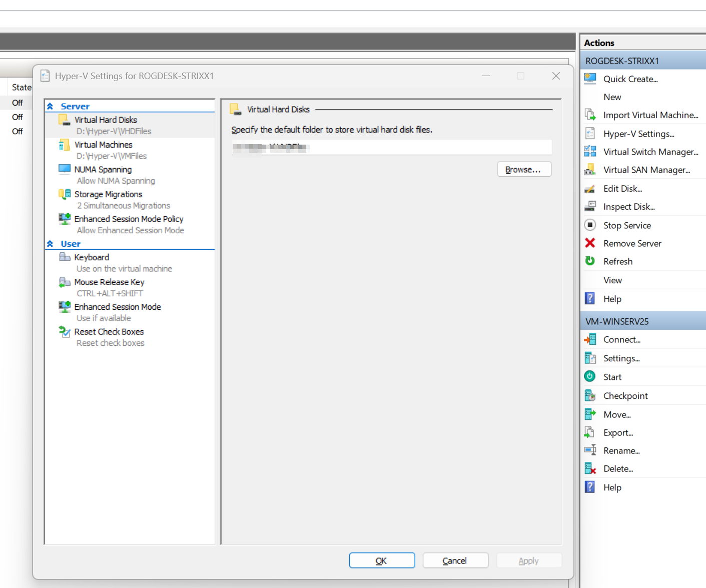
Task: Click the Inspect Disk icon
Action: click(x=590, y=206)
